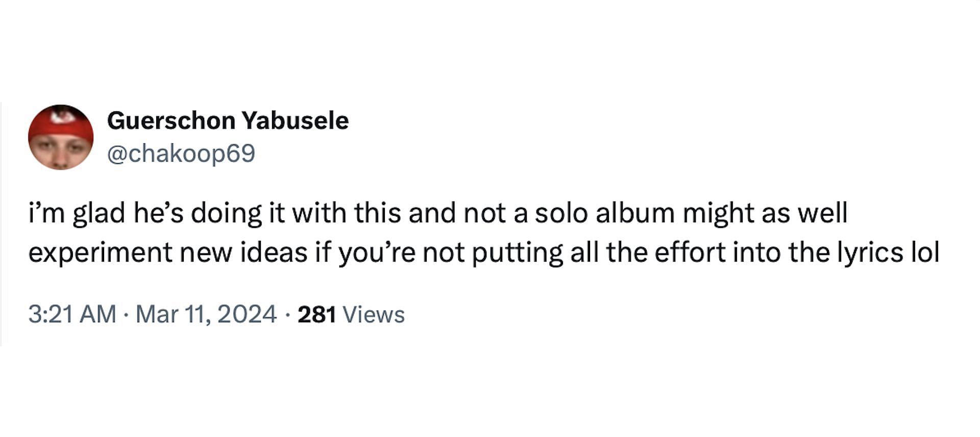Select the 3:21 AM timestamp
The image size is (980, 437).
click(x=72, y=314)
